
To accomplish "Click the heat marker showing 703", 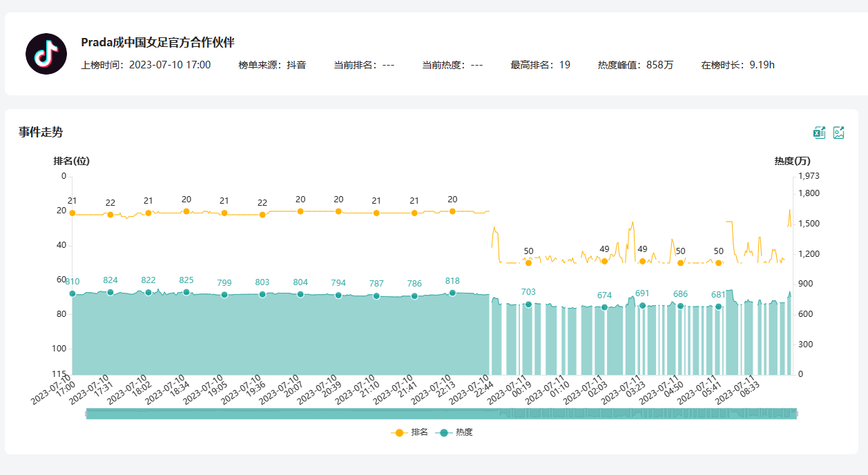I will pos(528,304).
